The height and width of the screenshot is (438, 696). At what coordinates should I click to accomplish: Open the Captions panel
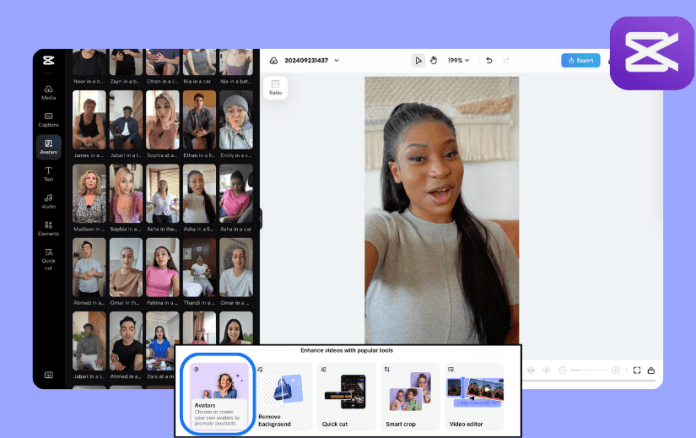[48, 120]
